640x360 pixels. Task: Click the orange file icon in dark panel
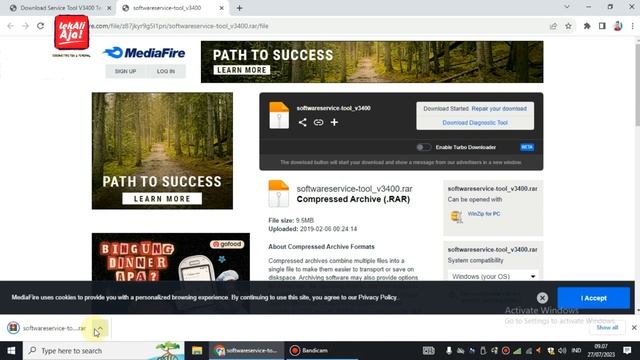[x=279, y=116]
